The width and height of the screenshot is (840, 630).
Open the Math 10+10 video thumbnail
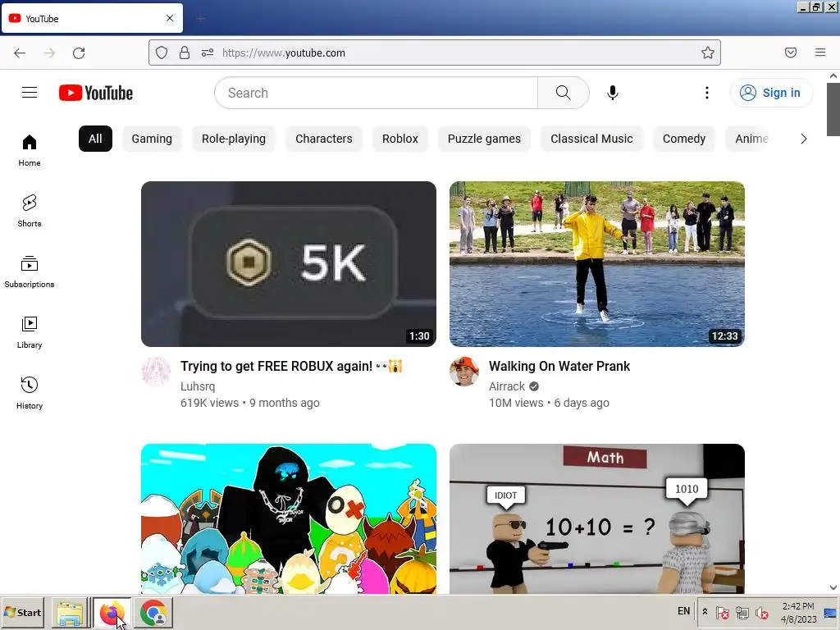pos(597,518)
